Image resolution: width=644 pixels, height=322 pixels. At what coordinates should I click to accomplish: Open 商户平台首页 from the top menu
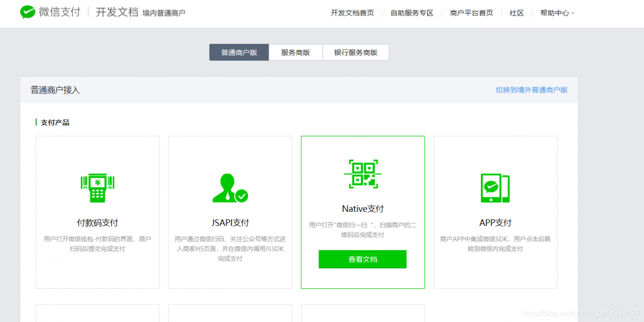[x=471, y=13]
